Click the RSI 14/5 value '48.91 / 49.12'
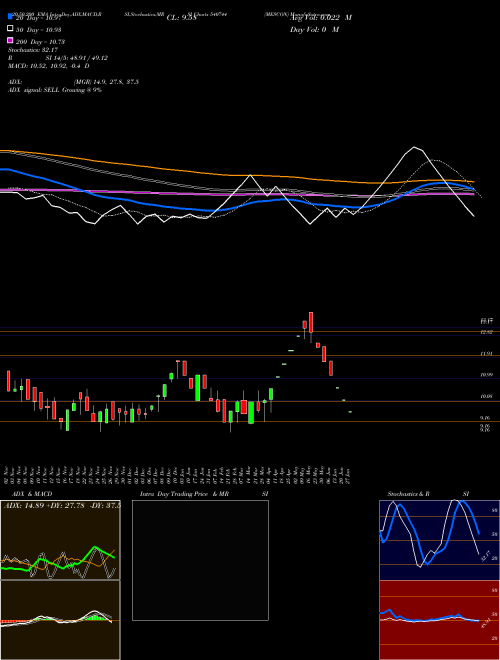 coord(87,58)
